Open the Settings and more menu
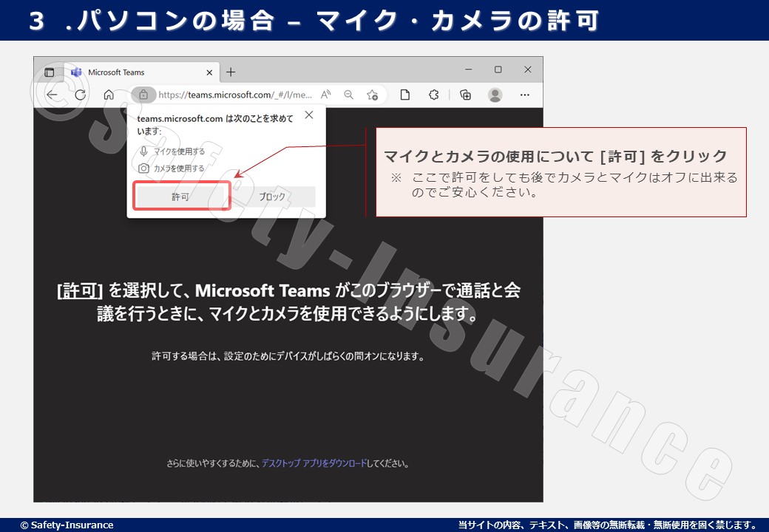The height and width of the screenshot is (532, 769). [x=525, y=95]
